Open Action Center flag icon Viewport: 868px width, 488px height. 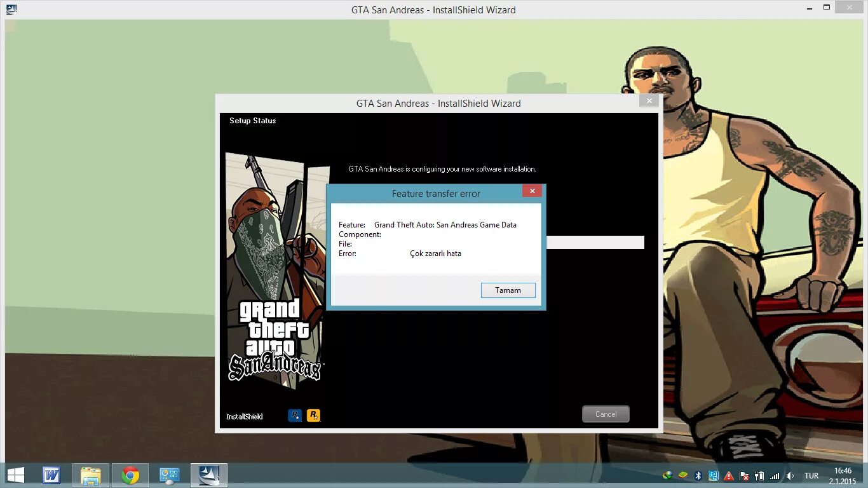tap(743, 475)
